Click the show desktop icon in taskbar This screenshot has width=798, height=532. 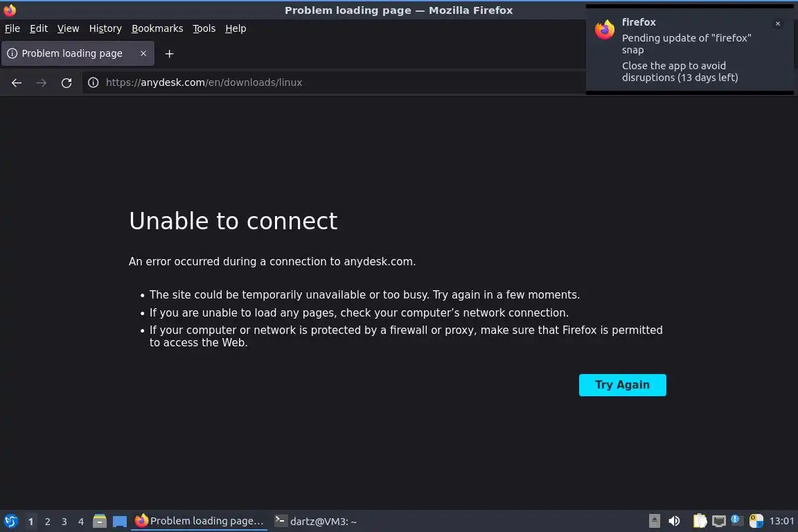click(x=120, y=521)
